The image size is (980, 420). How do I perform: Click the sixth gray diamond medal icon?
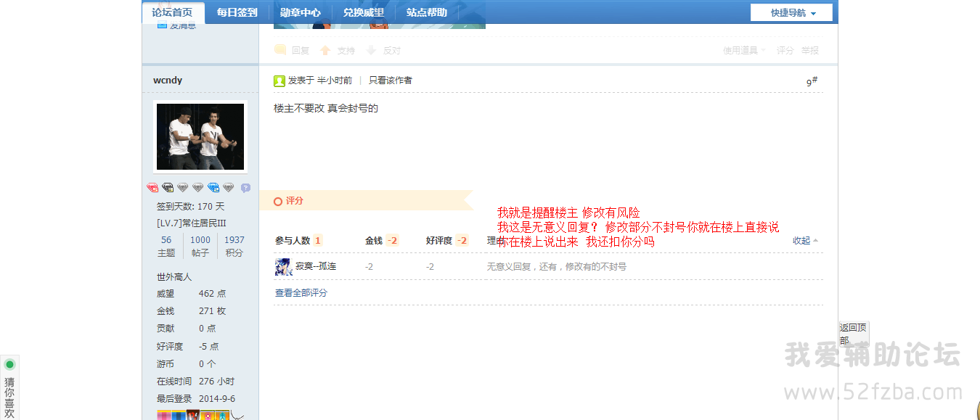pos(229,188)
